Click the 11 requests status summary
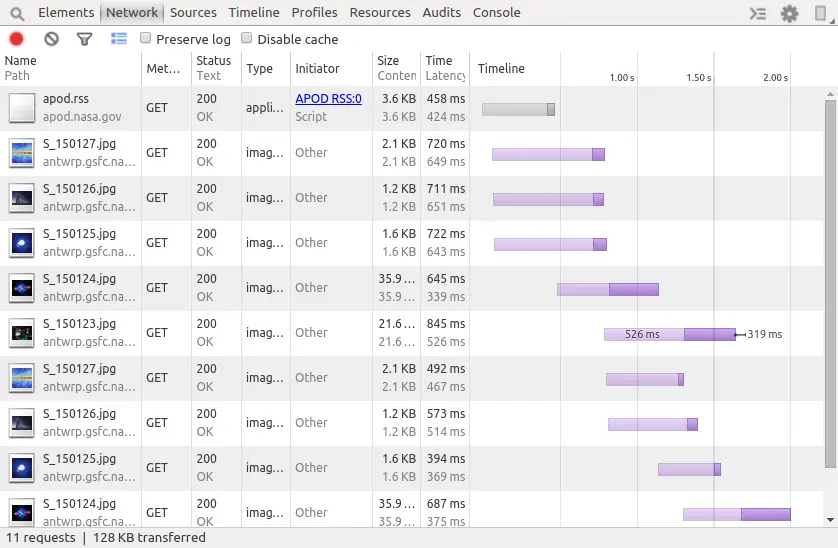The height and width of the screenshot is (548, 838). pyautogui.click(x=41, y=538)
